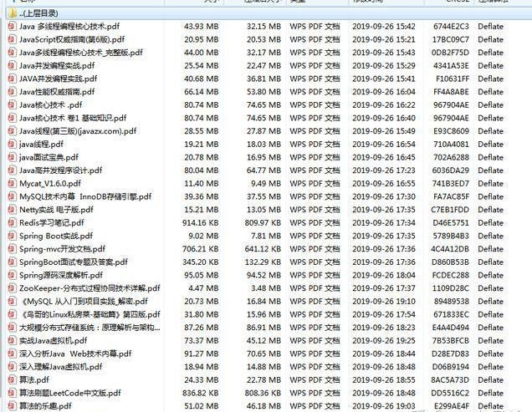
Task: Click PDF icon of Netty实战 电子版.pdf
Action: 12,210
